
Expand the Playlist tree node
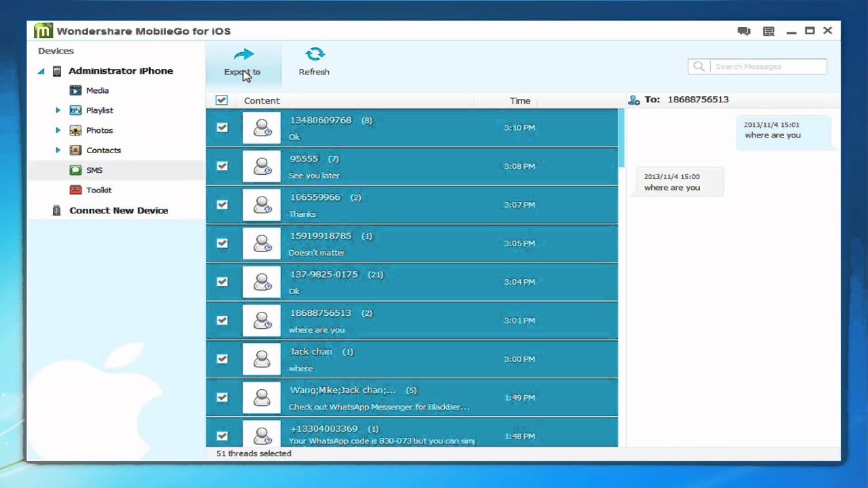pos(58,110)
